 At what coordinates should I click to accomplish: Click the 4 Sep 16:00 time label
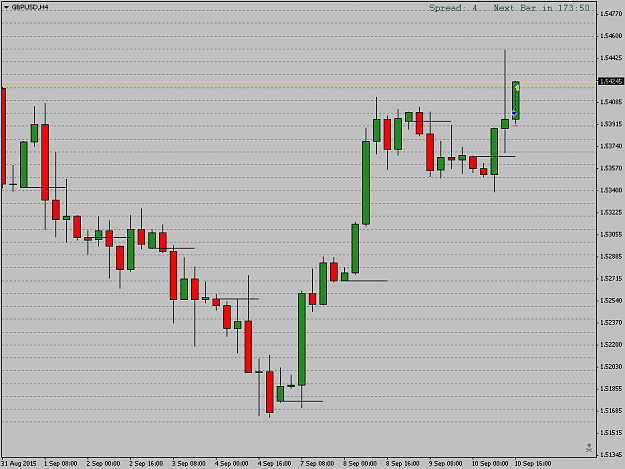pos(274,463)
